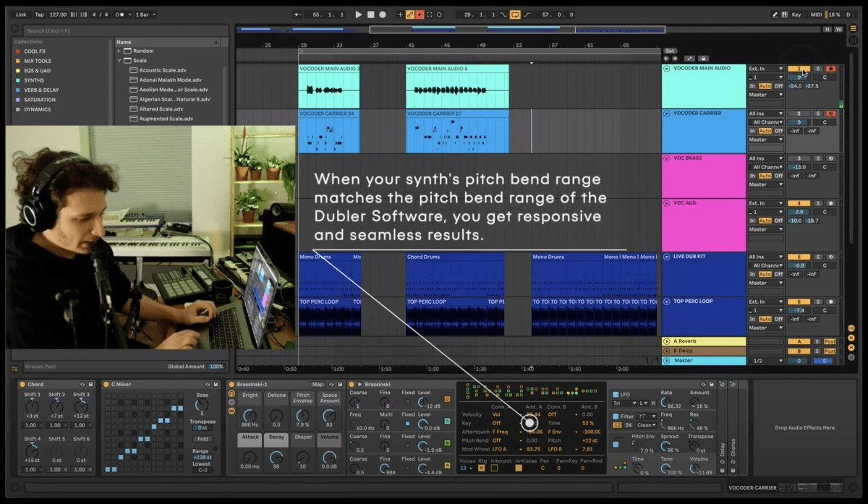This screenshot has height=504, width=868.
Task: Open the Filter Clean circuit dropdown
Action: pyautogui.click(x=646, y=426)
